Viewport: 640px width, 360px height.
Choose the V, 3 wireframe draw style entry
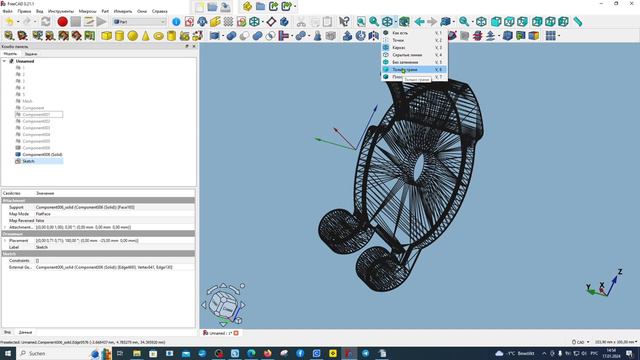(414, 47)
